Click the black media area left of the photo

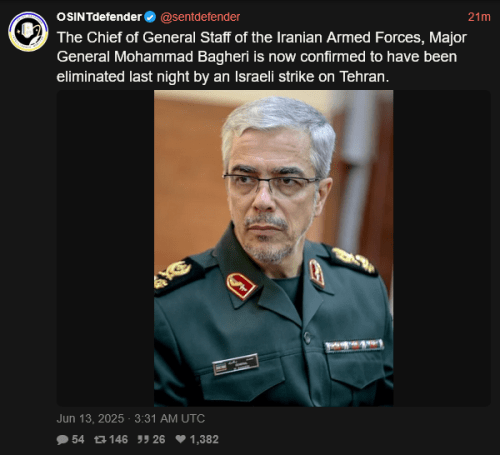tap(105, 248)
